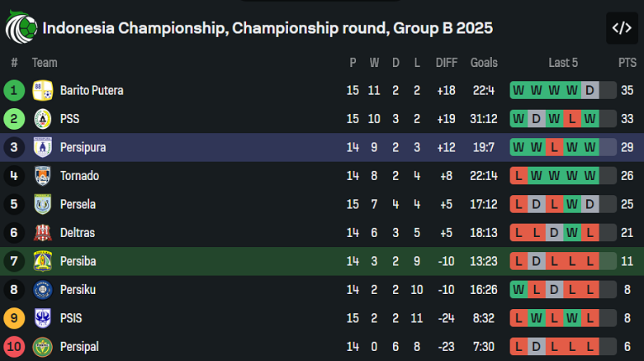Click Persipal team crest icon
Viewport: 644px width, 361px height.
(43, 347)
